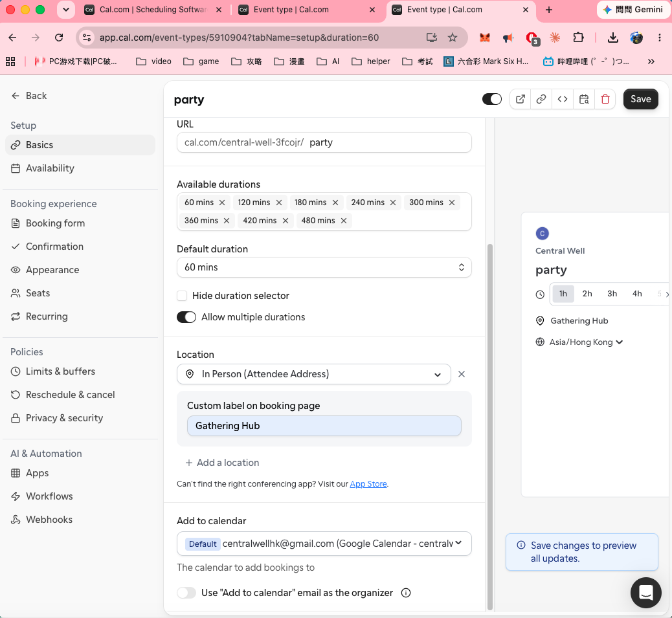
Task: Install app icon in address bar
Action: (x=432, y=38)
